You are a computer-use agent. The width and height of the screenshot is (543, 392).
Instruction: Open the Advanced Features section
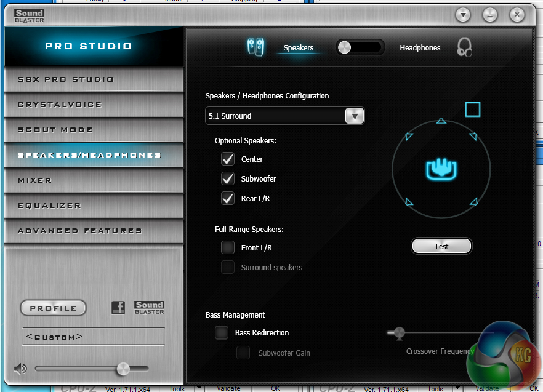click(x=94, y=231)
